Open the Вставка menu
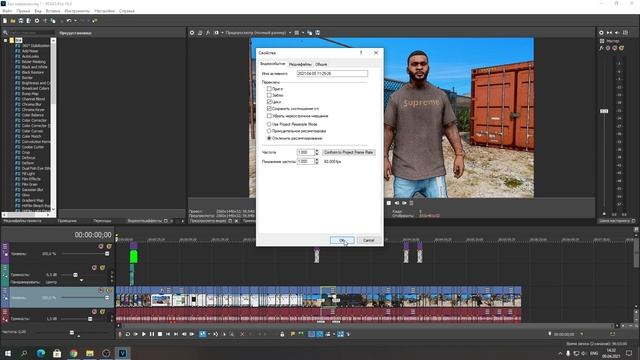This screenshot has height=360, width=640. pos(53,11)
